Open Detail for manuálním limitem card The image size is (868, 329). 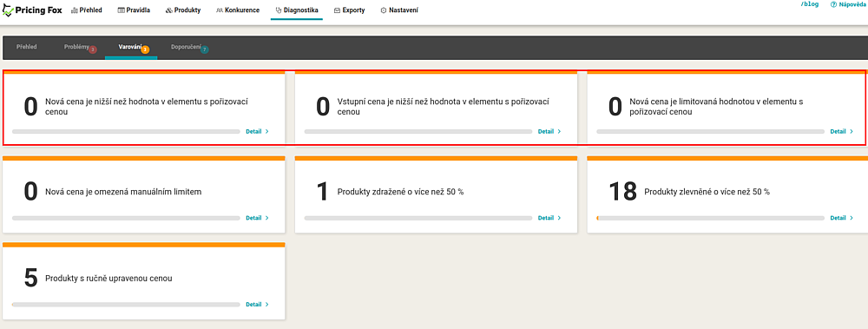(258, 218)
